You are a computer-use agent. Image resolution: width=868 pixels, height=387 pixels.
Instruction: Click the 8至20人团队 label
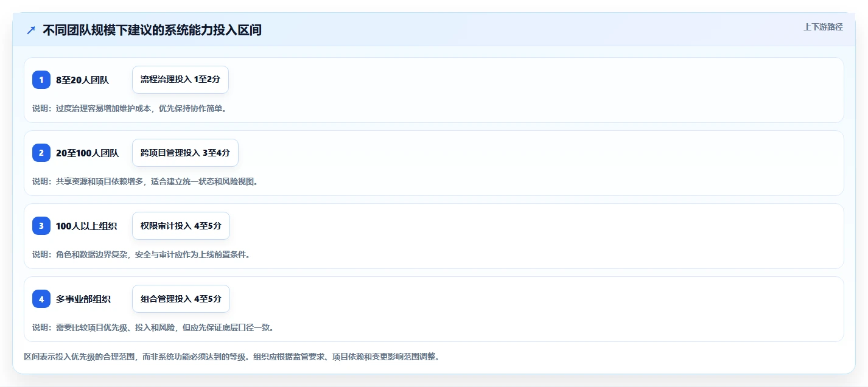(82, 80)
